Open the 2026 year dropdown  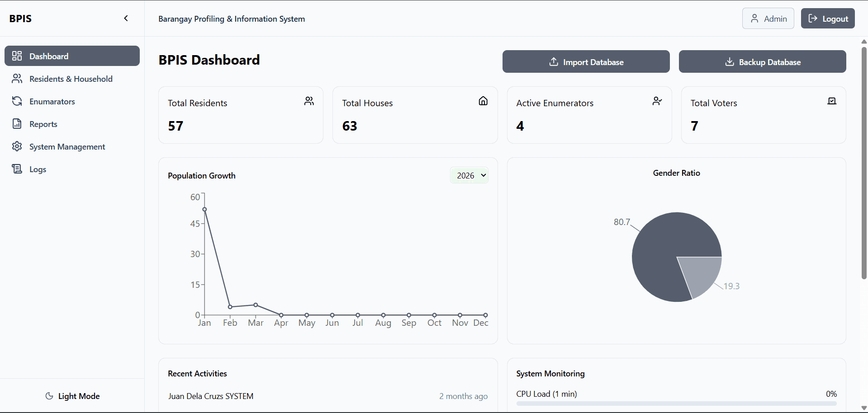tap(469, 175)
